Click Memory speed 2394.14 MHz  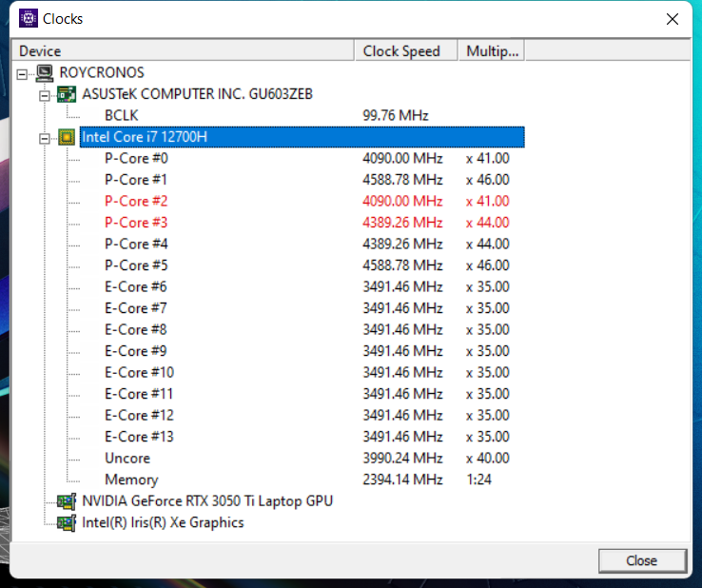click(402, 480)
